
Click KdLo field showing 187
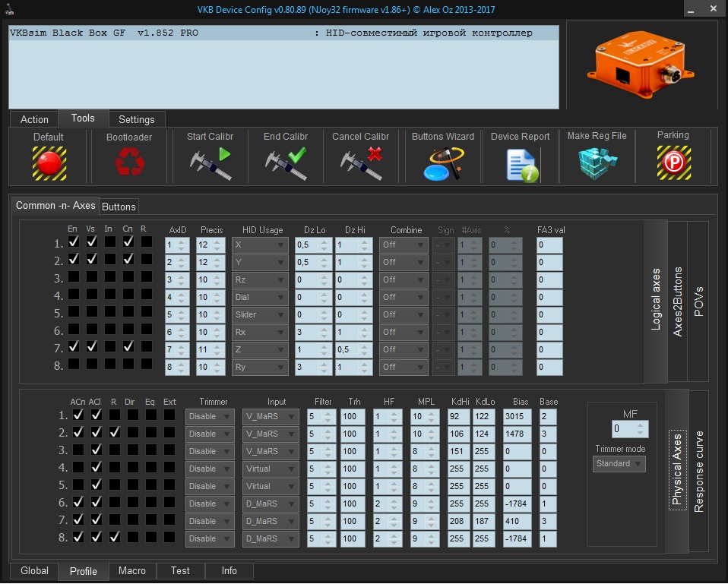click(x=484, y=522)
